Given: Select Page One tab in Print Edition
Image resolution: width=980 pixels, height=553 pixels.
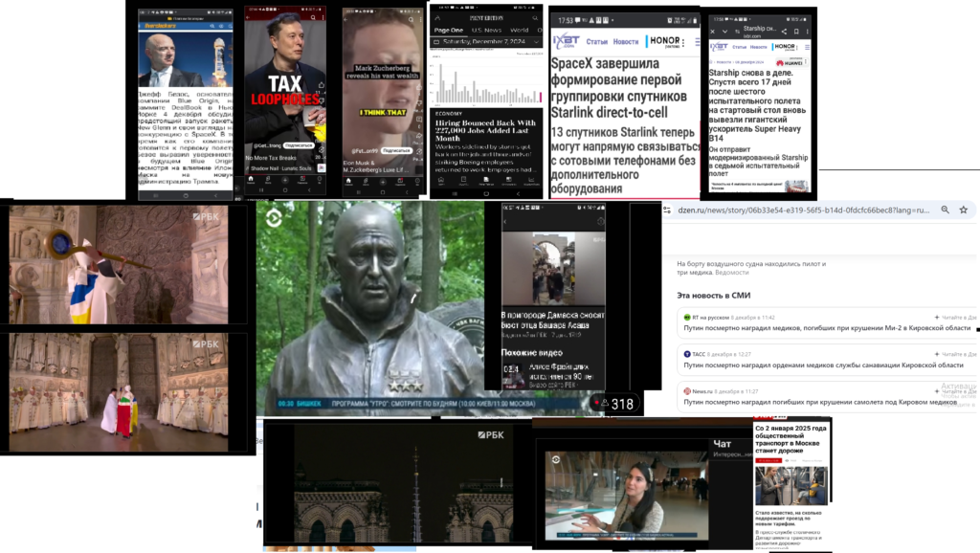Looking at the screenshot, I should pos(449,30).
